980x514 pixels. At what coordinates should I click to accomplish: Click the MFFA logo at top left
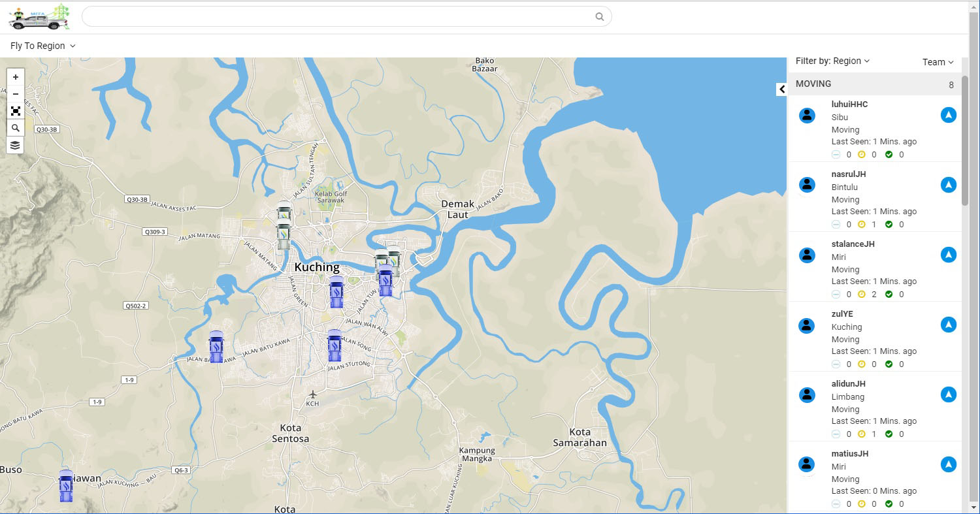pos(39,17)
